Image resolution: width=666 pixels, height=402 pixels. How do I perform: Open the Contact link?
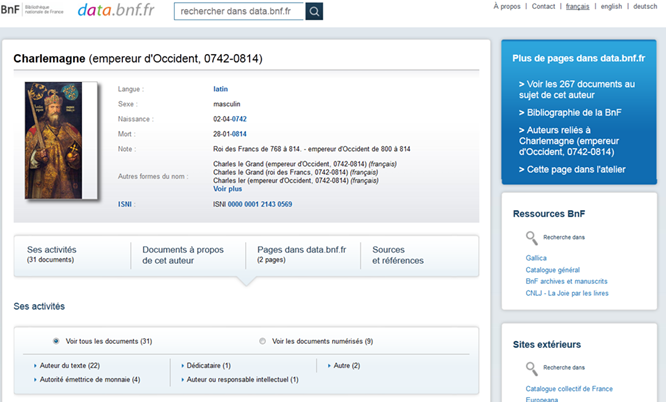(x=543, y=6)
